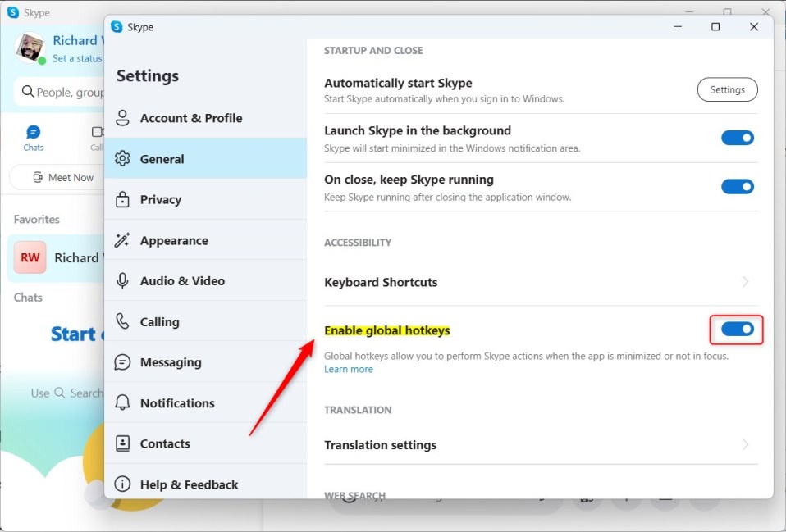Toggle Launch Skype in the background
This screenshot has width=786, height=532.
click(x=738, y=138)
